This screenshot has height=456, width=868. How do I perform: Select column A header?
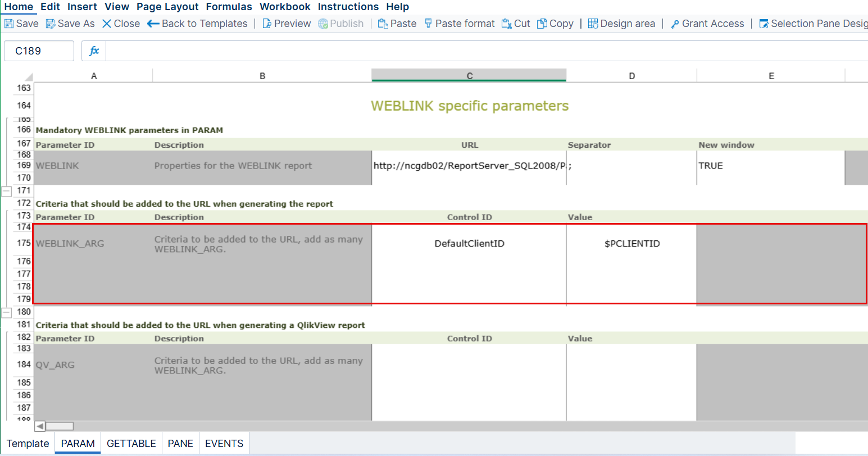pos(94,76)
